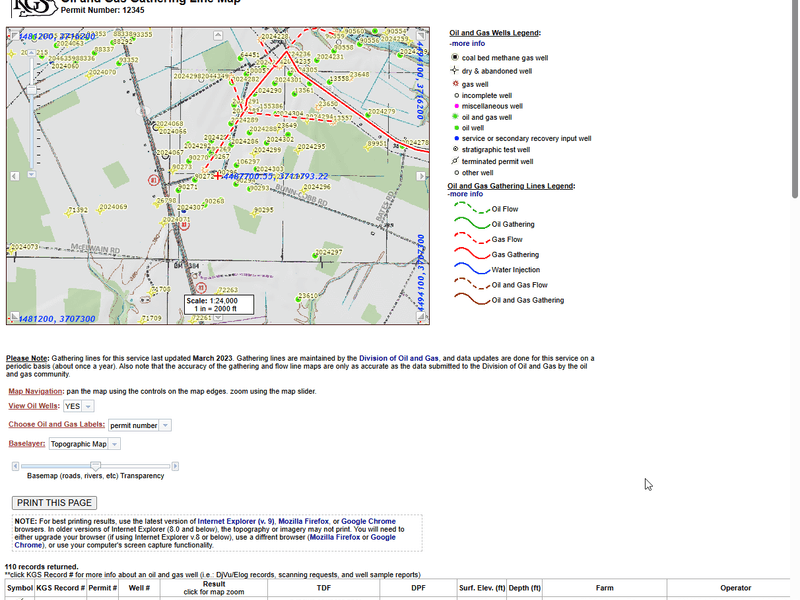Pan the map west with the left arrow
Image resolution: width=800 pixels, height=600 pixels.
[x=15, y=176]
